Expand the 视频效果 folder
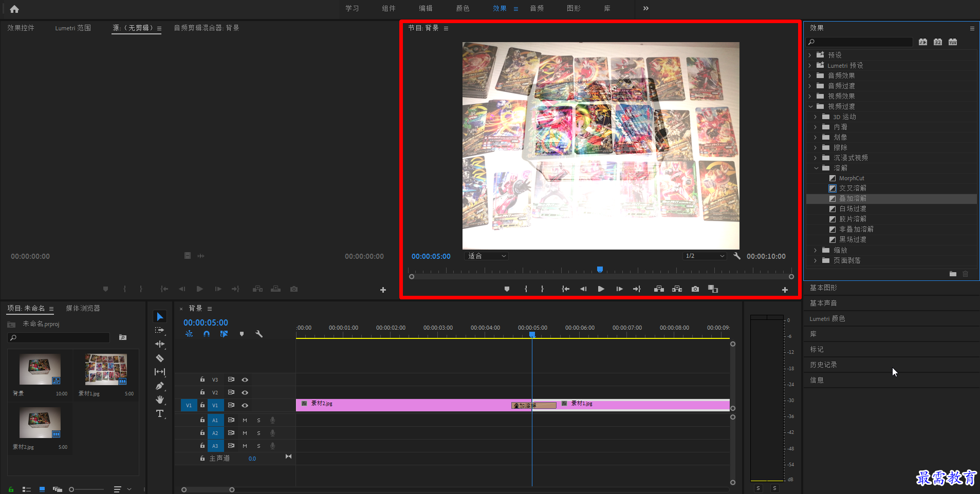 click(x=810, y=96)
